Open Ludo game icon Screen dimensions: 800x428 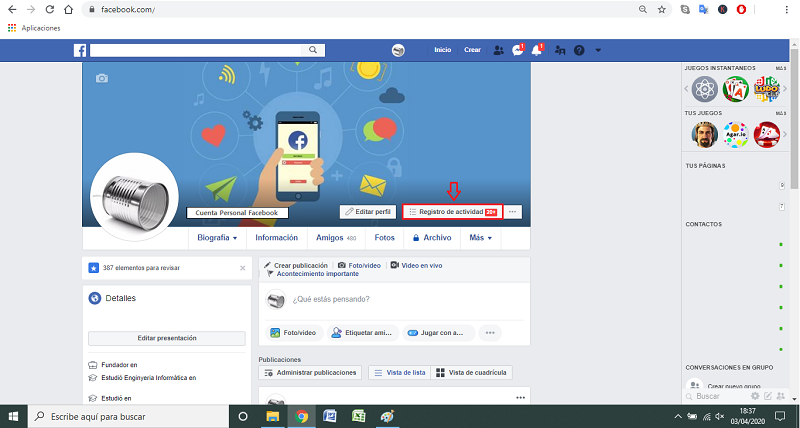coord(767,89)
